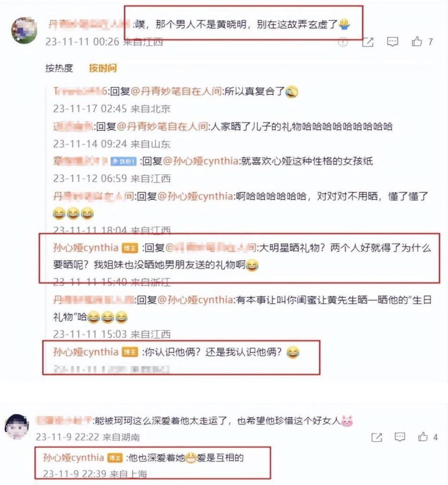Like the Hunan comment with 4 likes
Viewport: 448px width, 485px height.
(423, 437)
